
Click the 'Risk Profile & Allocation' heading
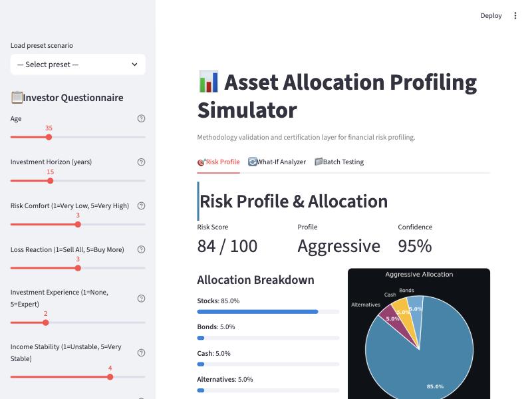click(293, 201)
